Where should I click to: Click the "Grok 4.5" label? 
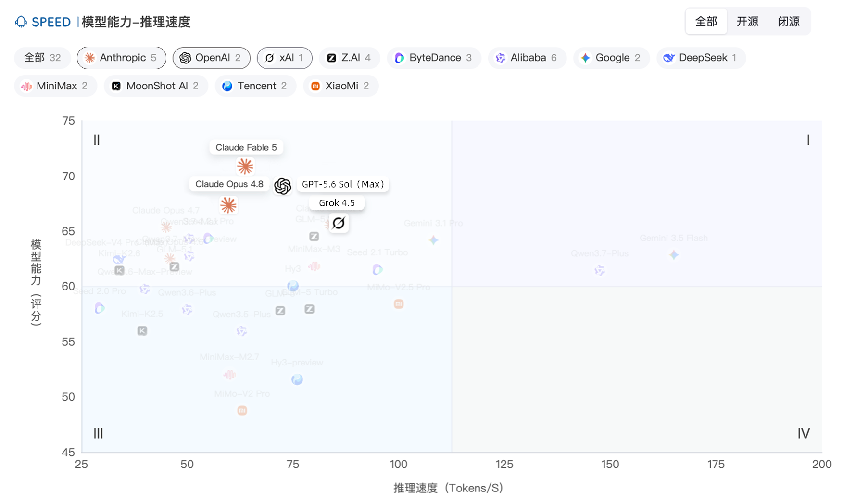pyautogui.click(x=337, y=203)
